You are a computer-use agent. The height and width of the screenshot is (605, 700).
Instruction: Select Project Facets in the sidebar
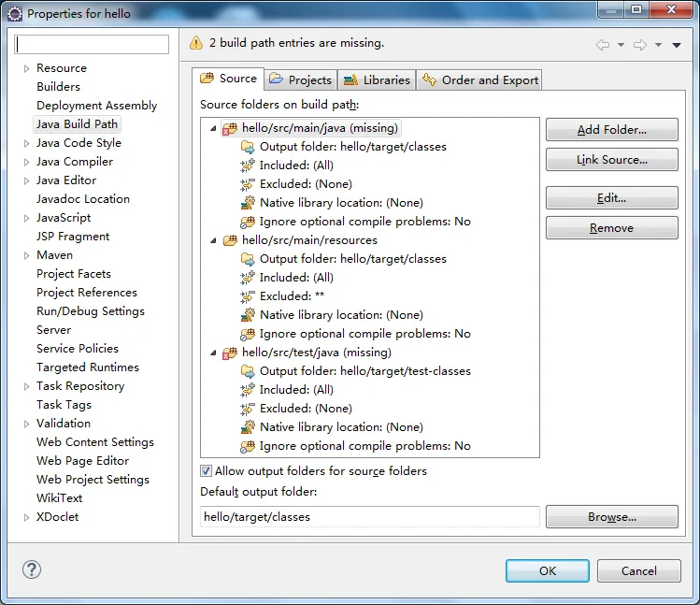click(x=74, y=274)
